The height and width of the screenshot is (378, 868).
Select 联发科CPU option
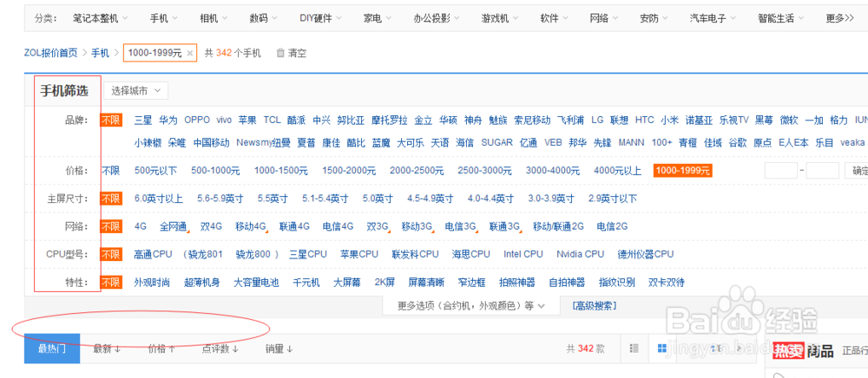point(415,254)
